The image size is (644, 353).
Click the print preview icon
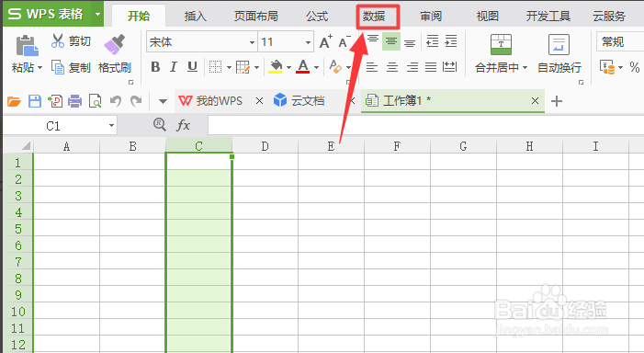(95, 101)
